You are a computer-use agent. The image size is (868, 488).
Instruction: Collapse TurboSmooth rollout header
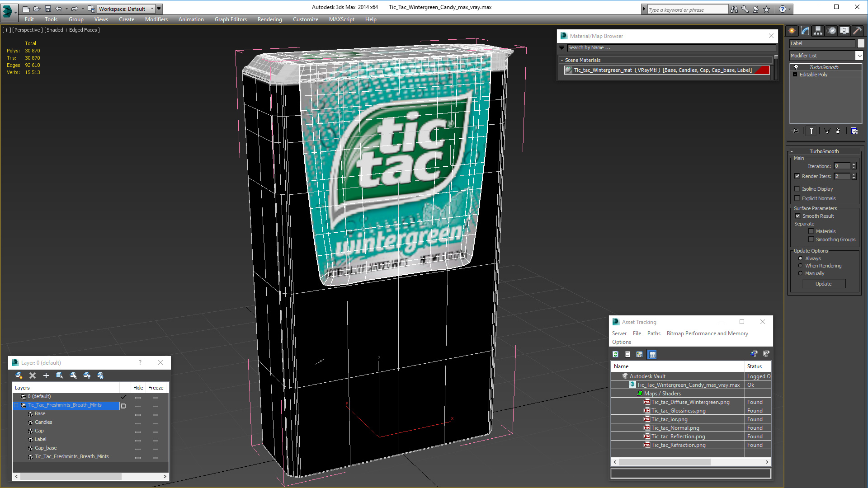pyautogui.click(x=824, y=151)
